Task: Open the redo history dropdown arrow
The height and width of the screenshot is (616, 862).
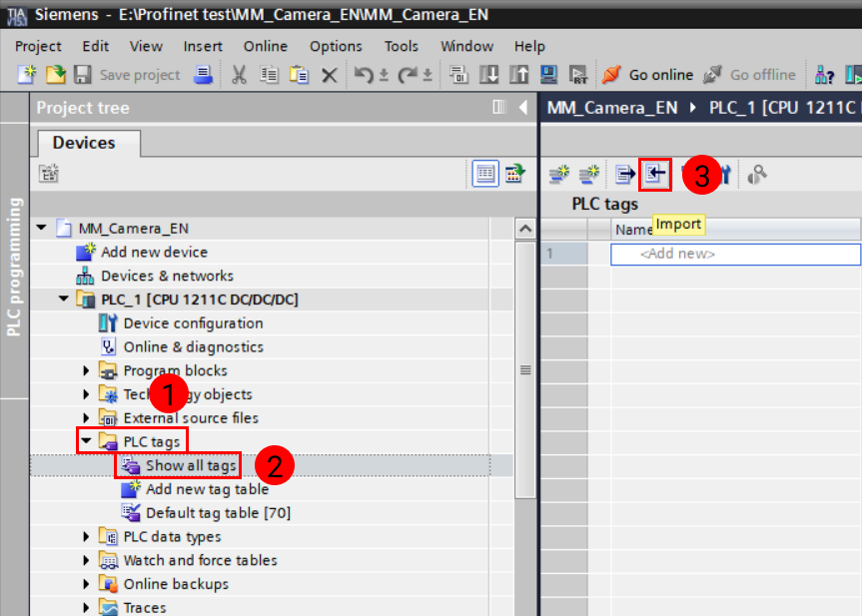Action: point(428,75)
